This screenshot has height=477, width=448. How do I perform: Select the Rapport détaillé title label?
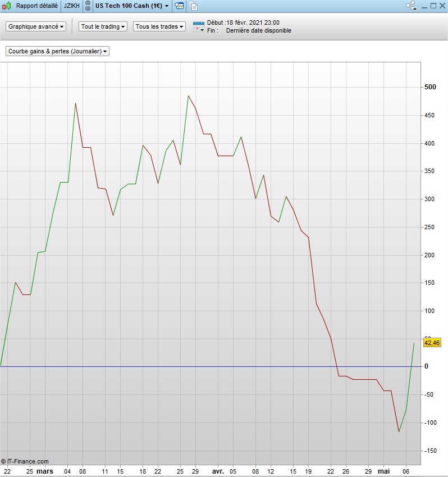click(37, 6)
